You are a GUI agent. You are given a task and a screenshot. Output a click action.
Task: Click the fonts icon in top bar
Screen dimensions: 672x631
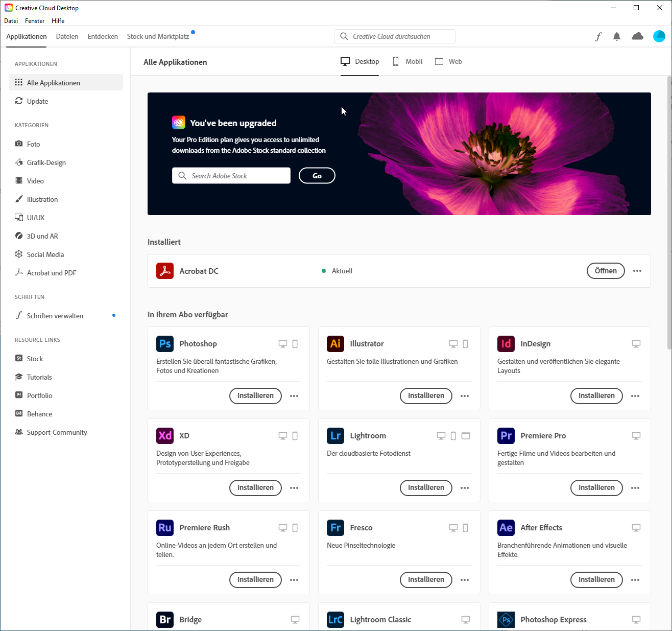click(598, 36)
